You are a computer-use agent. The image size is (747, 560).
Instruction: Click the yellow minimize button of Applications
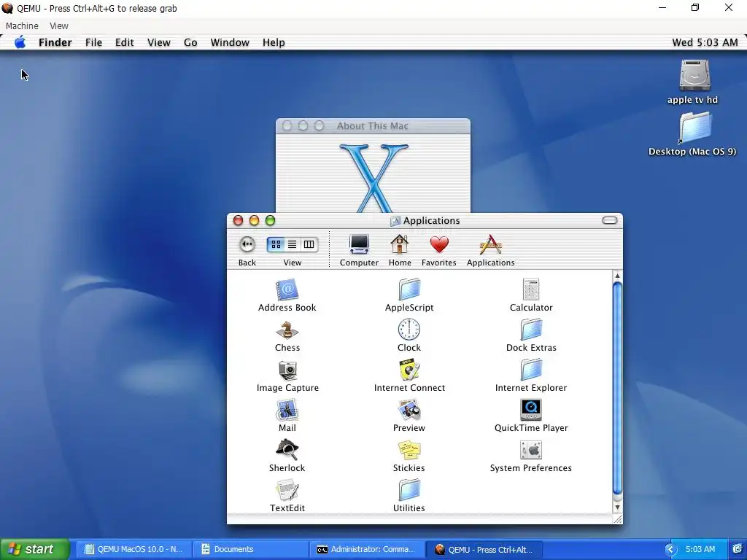tap(255, 220)
